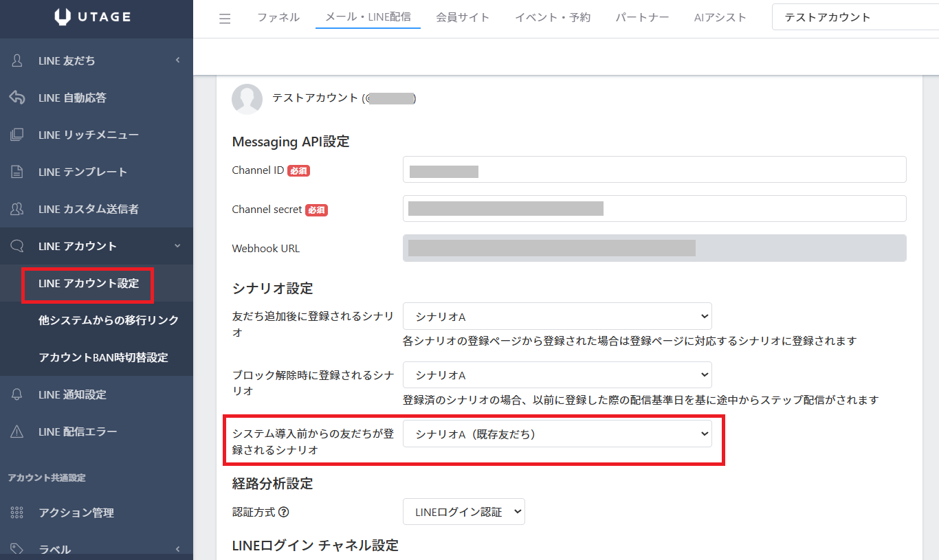Click the LINE 配信エラー warning icon
This screenshot has height=560, width=939.
(x=18, y=432)
